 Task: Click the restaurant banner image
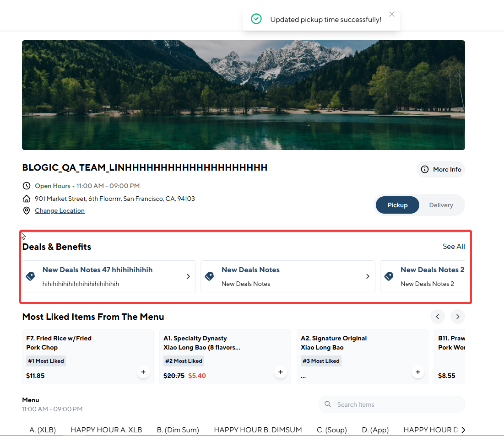click(x=243, y=95)
